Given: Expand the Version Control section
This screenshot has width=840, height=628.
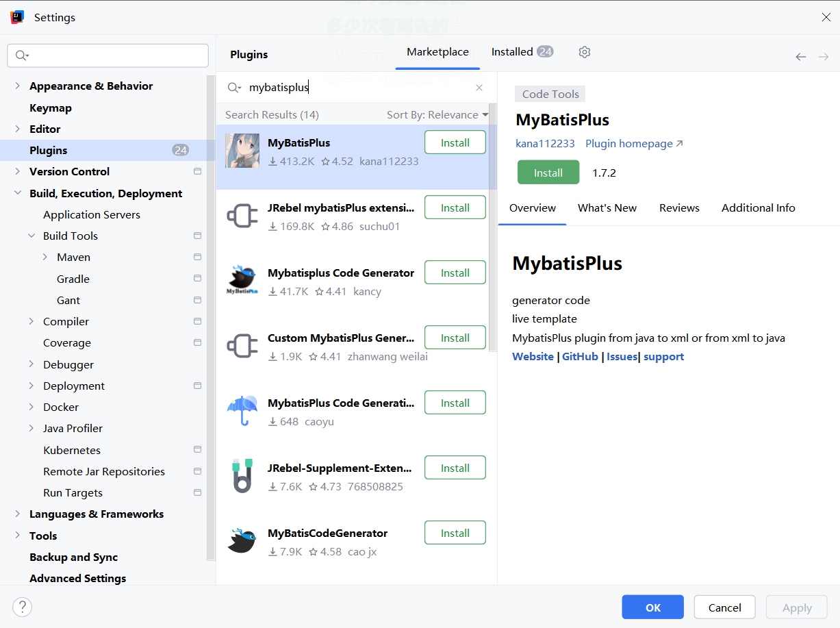Looking at the screenshot, I should click(x=17, y=171).
